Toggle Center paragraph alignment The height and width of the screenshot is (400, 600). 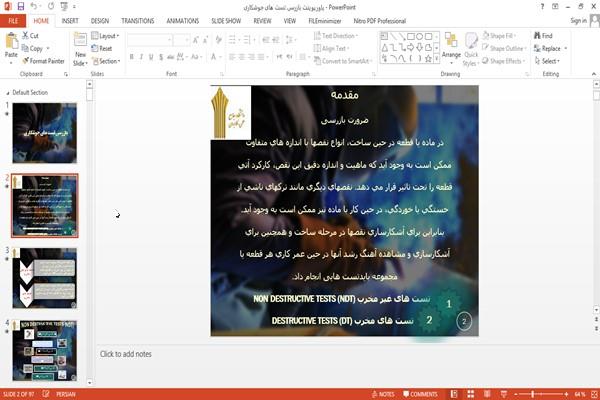(241, 57)
